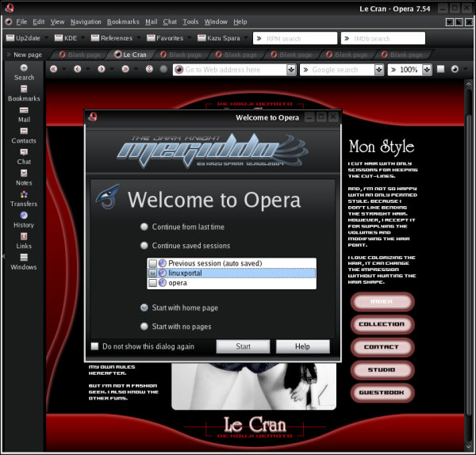Open the File menu
This screenshot has height=455, width=476.
(x=21, y=22)
